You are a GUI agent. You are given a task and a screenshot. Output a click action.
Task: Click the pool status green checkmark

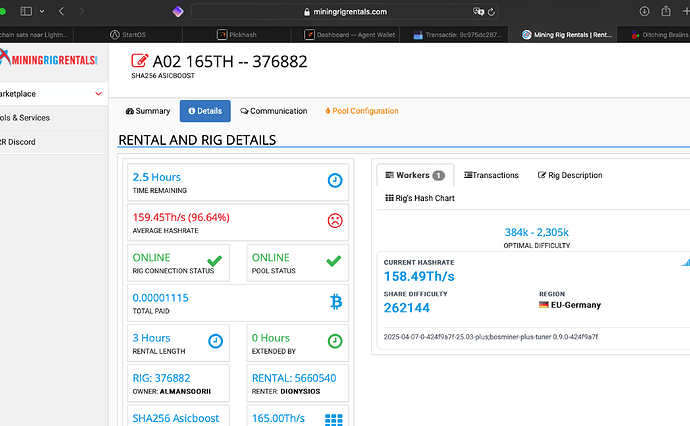(334, 261)
